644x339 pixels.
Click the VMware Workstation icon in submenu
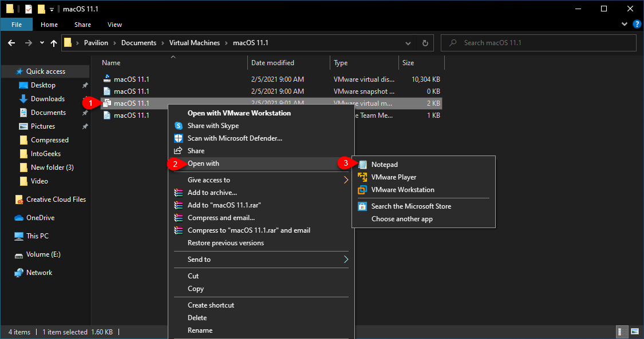pos(362,190)
